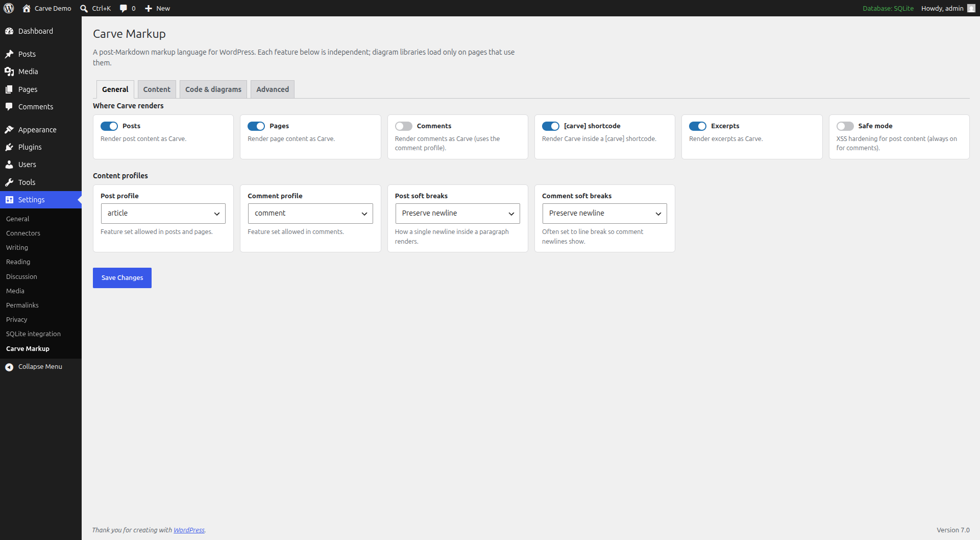Click the Dashboard gauge icon

(9, 31)
